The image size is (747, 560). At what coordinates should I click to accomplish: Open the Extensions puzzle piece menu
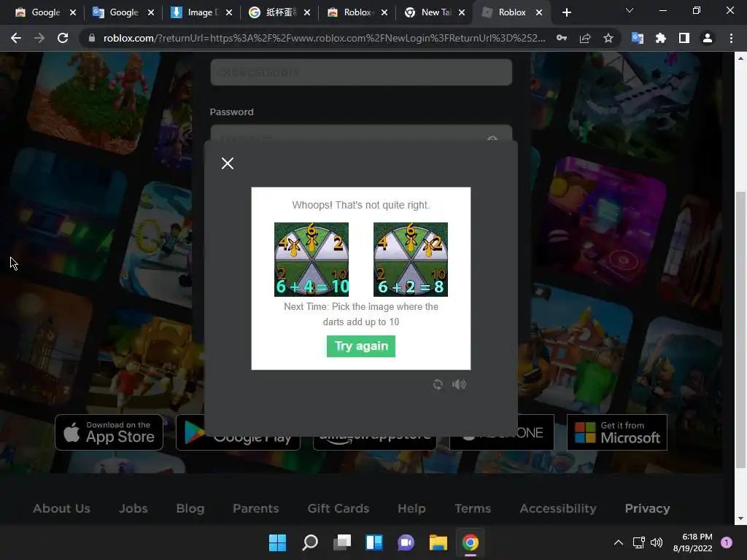click(661, 38)
